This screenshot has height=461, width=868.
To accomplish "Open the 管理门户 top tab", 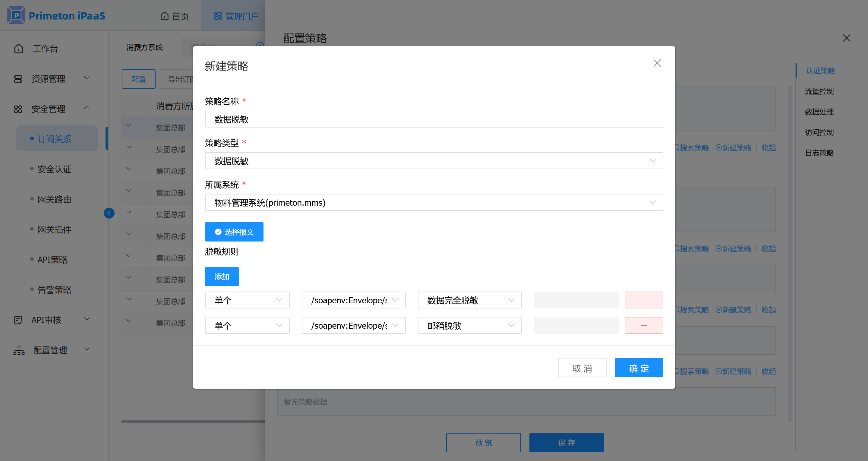I will tap(236, 16).
